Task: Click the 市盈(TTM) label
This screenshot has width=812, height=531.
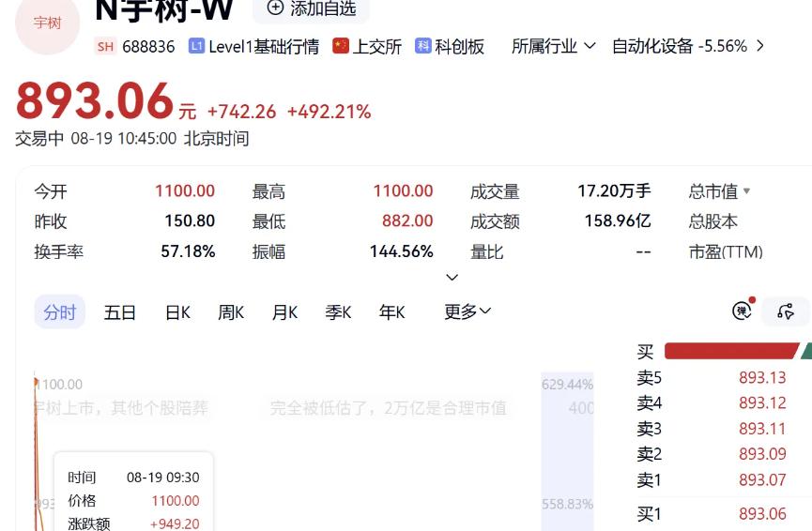Action: click(726, 252)
